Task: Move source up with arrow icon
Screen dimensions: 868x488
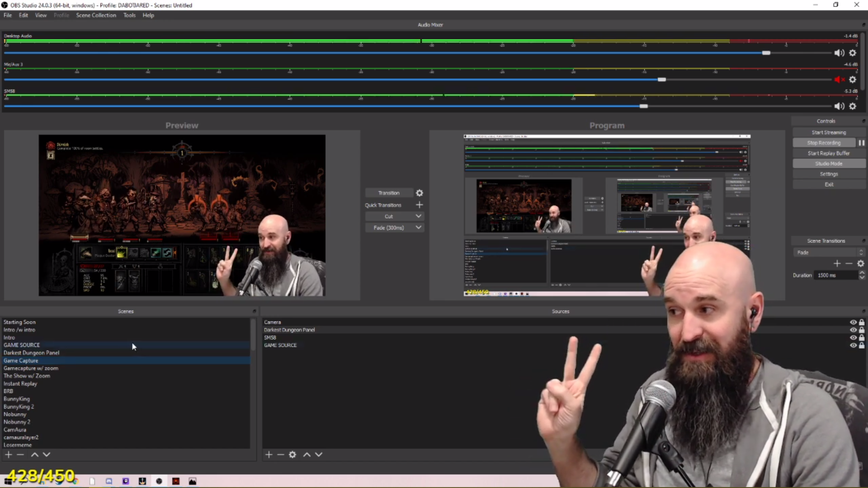Action: (x=307, y=454)
